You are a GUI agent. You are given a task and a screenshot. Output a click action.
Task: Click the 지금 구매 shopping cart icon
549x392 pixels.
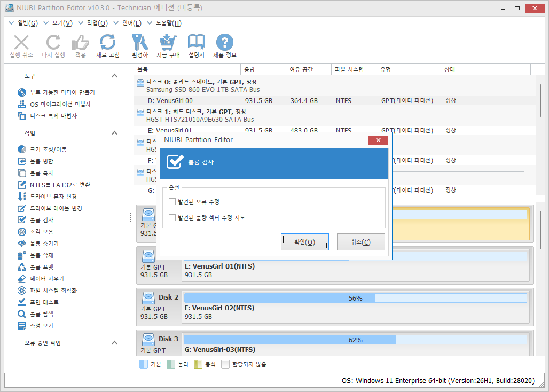168,43
